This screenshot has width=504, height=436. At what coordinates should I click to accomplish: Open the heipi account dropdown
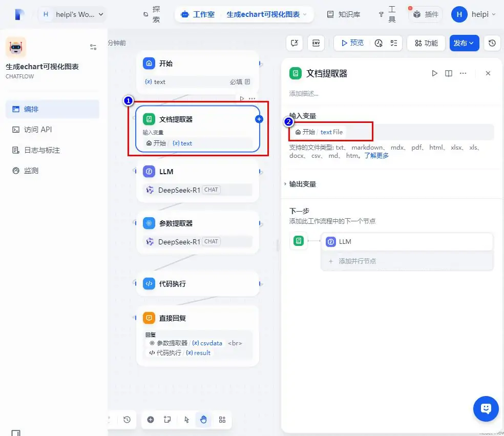click(x=474, y=14)
